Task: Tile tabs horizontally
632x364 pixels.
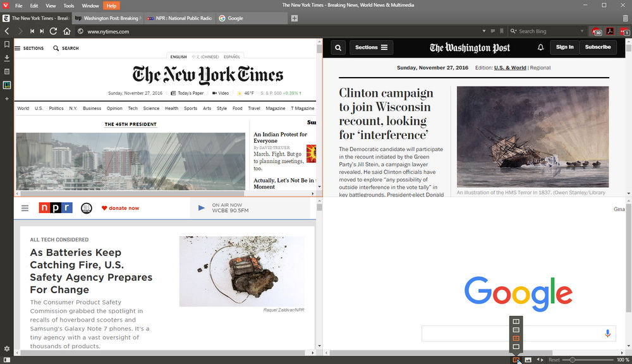Action: pos(516,330)
